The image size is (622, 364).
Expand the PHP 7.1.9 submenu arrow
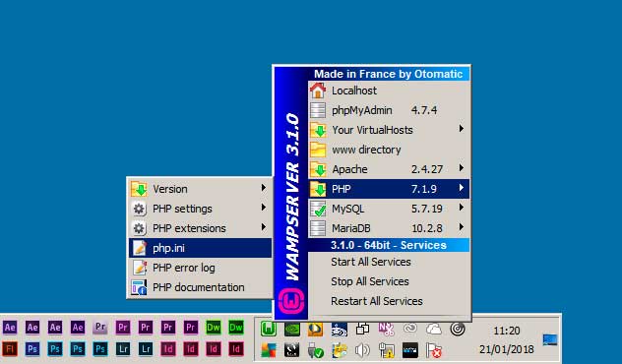coord(461,188)
